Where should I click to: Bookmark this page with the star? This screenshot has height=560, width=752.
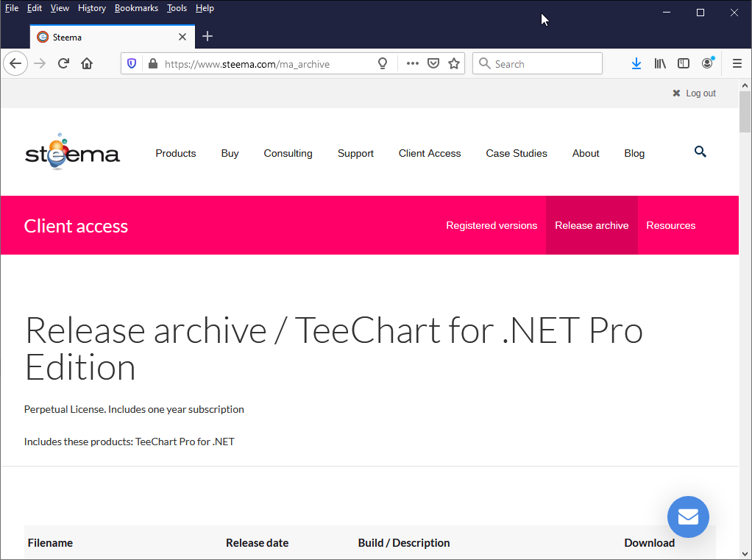point(454,63)
